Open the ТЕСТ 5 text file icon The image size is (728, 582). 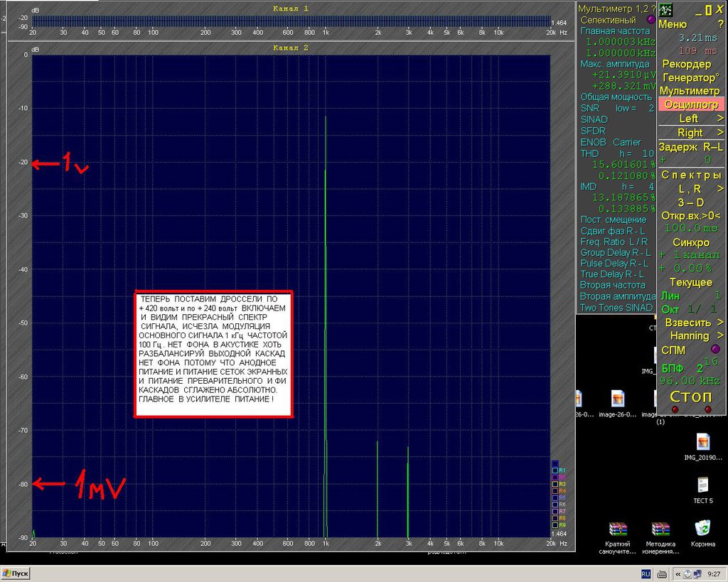[x=703, y=490]
